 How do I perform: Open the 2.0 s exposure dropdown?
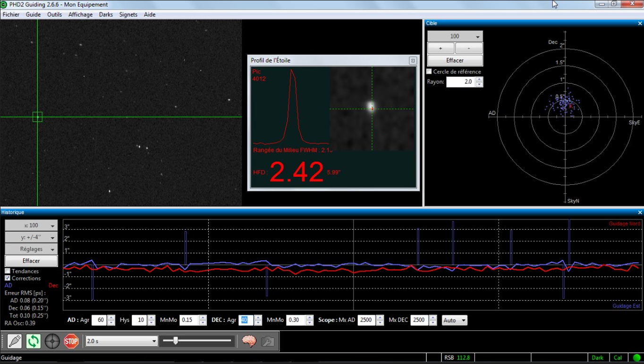(121, 341)
